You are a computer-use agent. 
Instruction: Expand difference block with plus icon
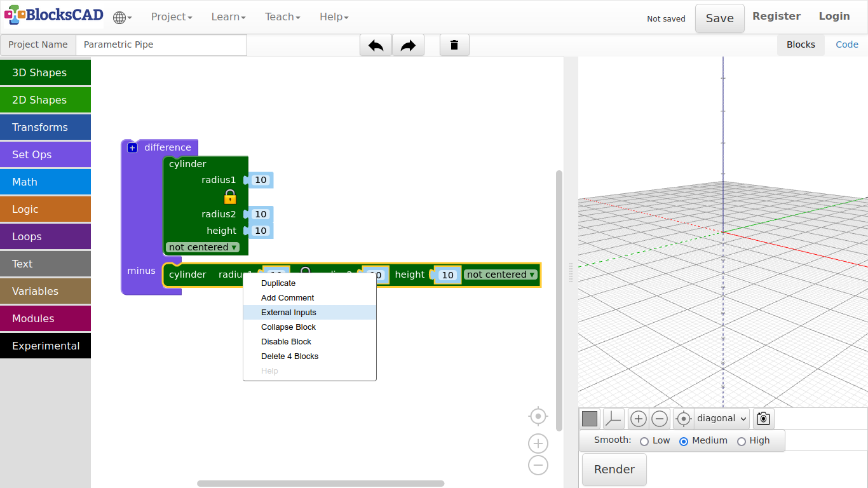coord(132,147)
